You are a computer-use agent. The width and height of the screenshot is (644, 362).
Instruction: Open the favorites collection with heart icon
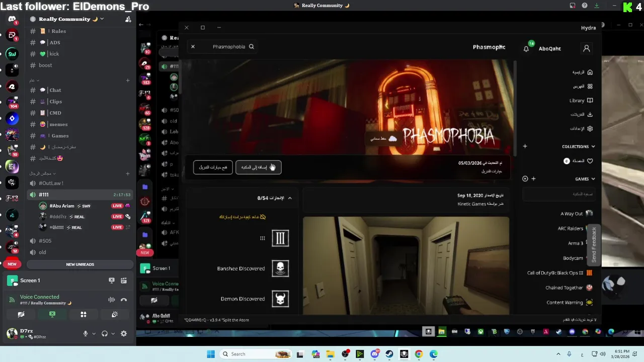click(x=579, y=161)
